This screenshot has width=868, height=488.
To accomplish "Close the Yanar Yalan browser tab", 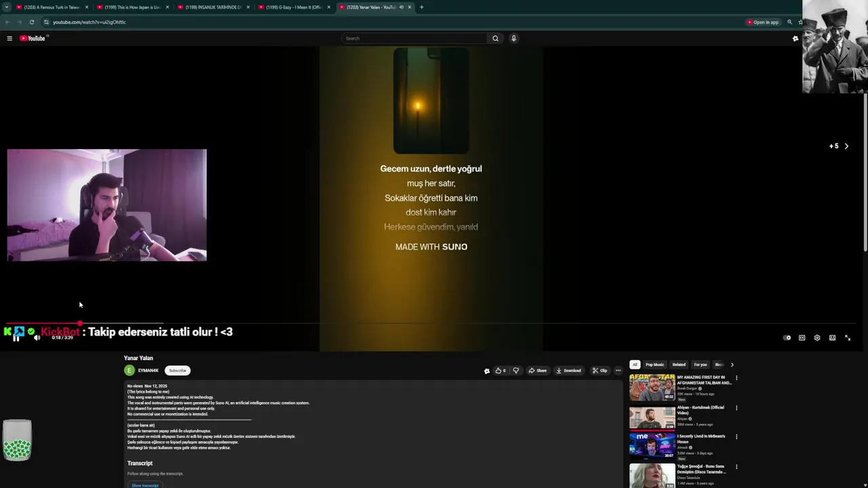I will 410,7.
